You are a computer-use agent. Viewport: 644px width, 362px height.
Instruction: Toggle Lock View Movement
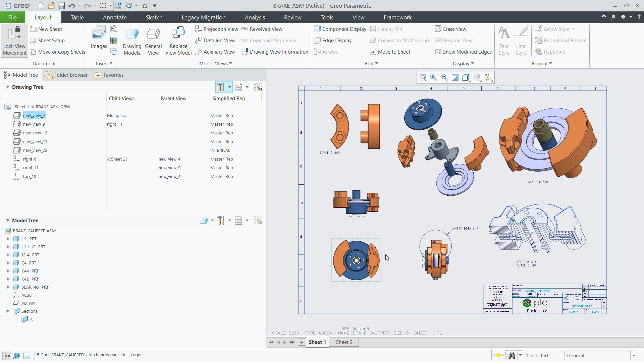(x=14, y=41)
